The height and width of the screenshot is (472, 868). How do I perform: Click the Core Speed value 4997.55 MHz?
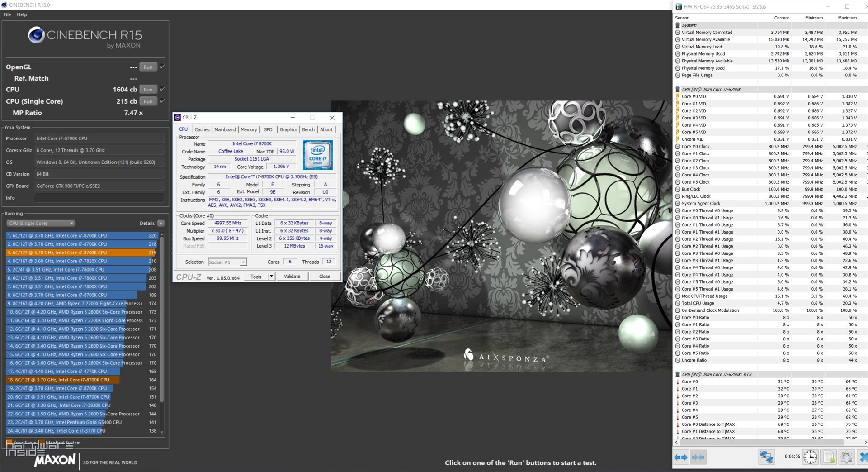point(227,223)
